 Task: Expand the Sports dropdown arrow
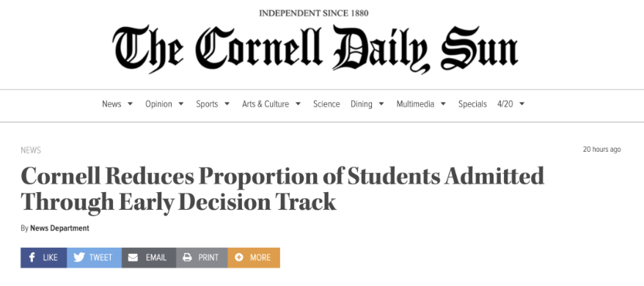point(227,104)
